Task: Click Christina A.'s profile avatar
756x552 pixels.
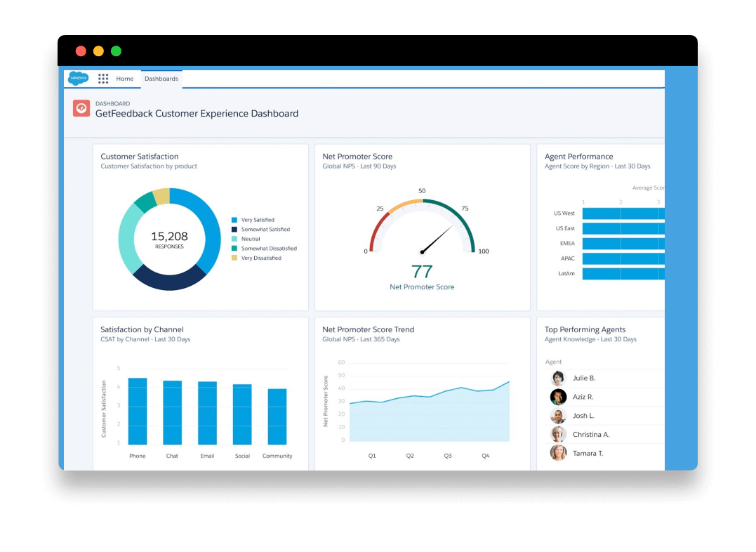Action: point(557,434)
